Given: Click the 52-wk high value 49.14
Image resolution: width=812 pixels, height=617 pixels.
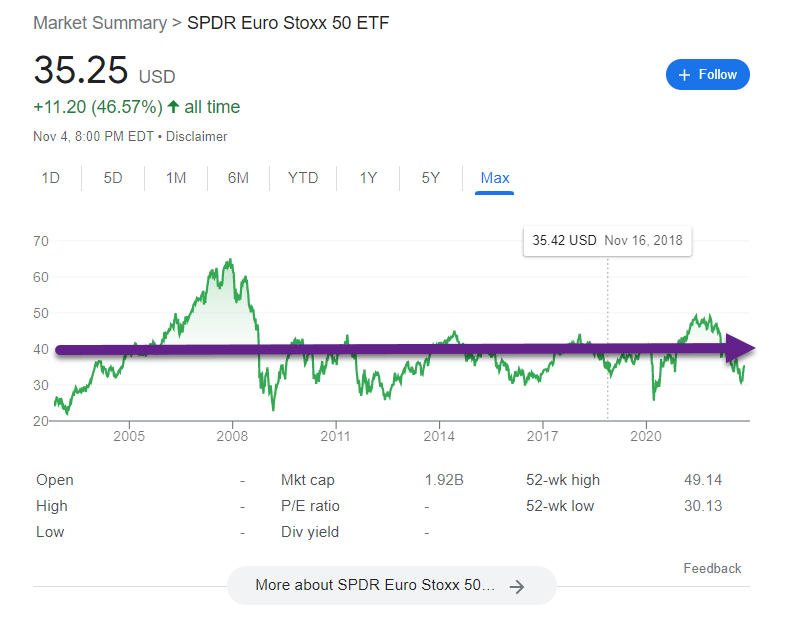Looking at the screenshot, I should point(703,480).
